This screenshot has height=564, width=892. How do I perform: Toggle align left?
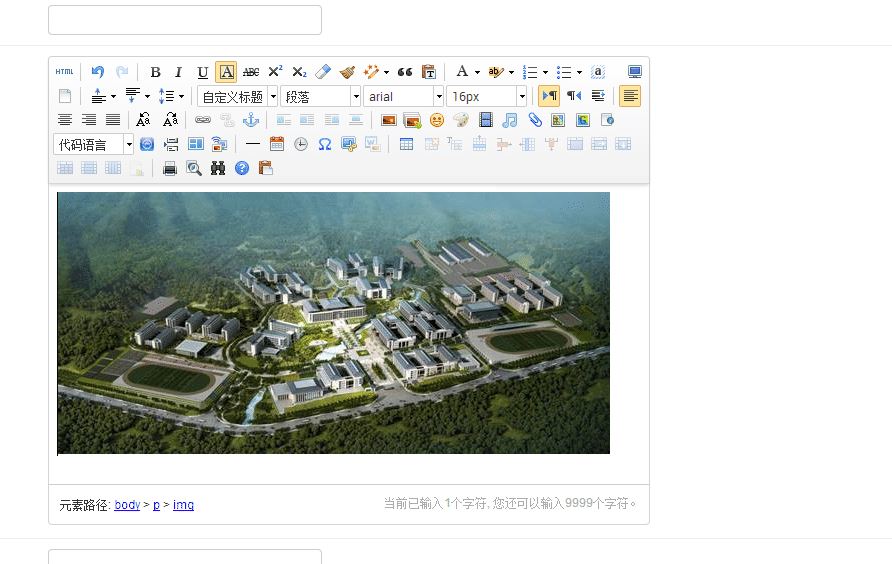click(630, 96)
